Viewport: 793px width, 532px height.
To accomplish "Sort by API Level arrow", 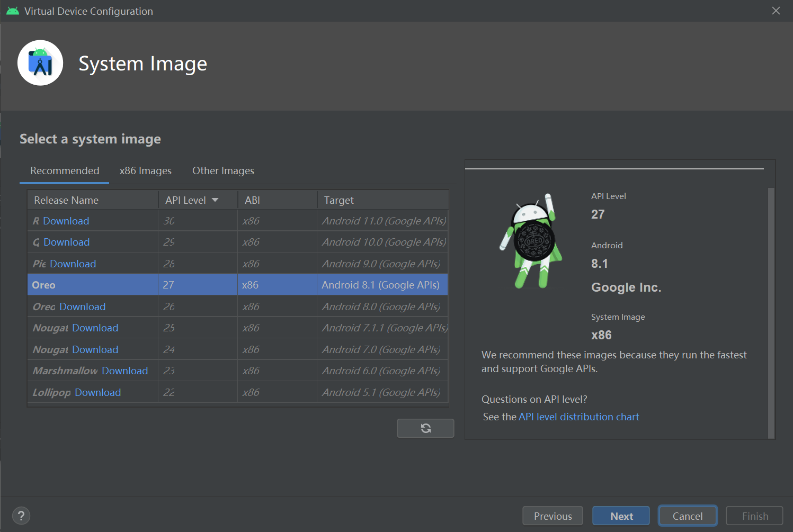I will 215,200.
